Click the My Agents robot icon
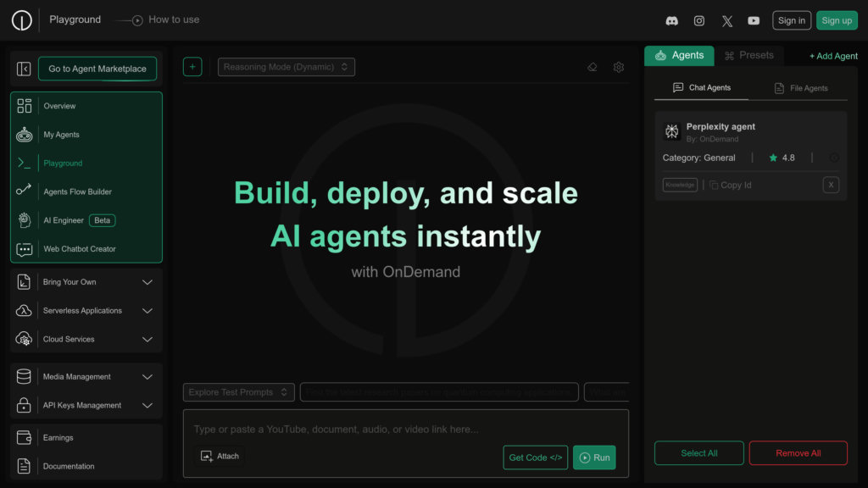The width and height of the screenshot is (868, 488). 25,135
